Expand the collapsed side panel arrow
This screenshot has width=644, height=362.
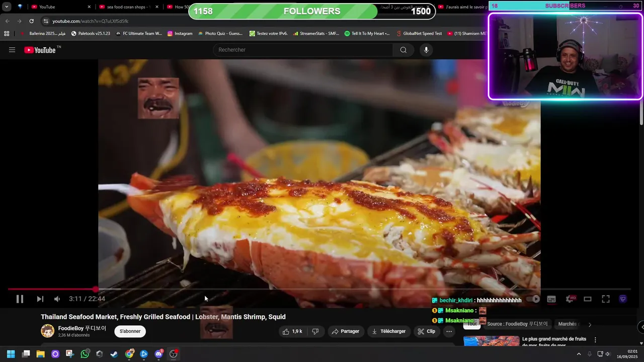pos(641,327)
